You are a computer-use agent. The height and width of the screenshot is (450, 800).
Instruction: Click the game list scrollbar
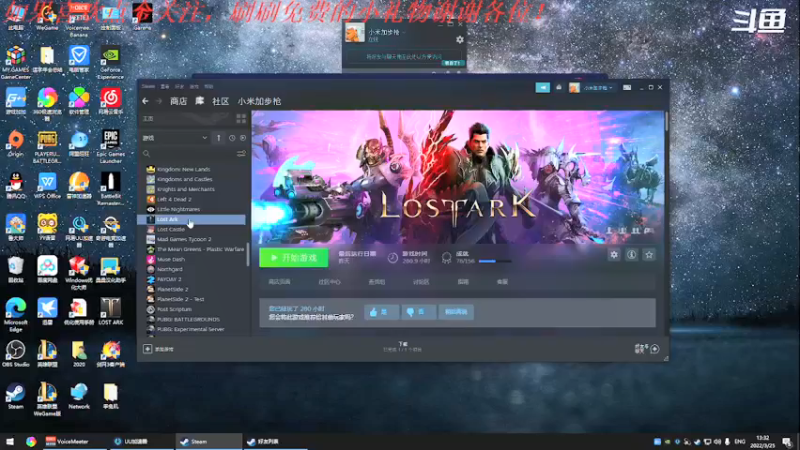(248, 254)
